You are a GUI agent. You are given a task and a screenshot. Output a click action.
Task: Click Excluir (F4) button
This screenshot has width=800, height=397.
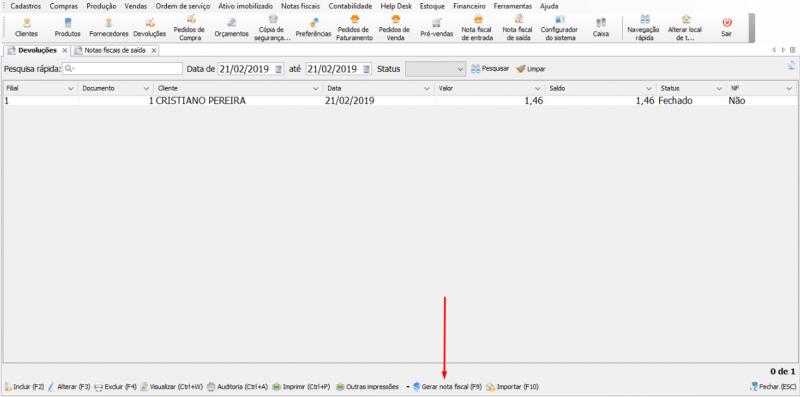click(115, 387)
